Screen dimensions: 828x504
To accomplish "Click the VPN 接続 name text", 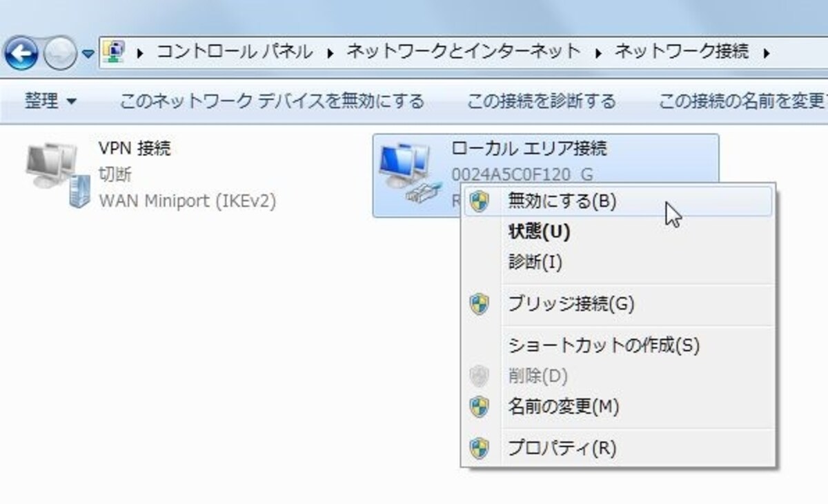I will pos(135,148).
